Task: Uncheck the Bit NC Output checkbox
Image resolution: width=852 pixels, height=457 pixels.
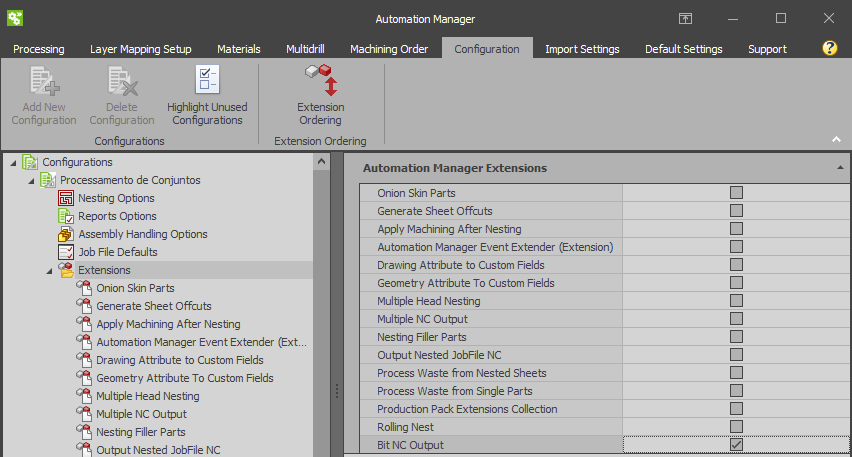Action: point(736,445)
